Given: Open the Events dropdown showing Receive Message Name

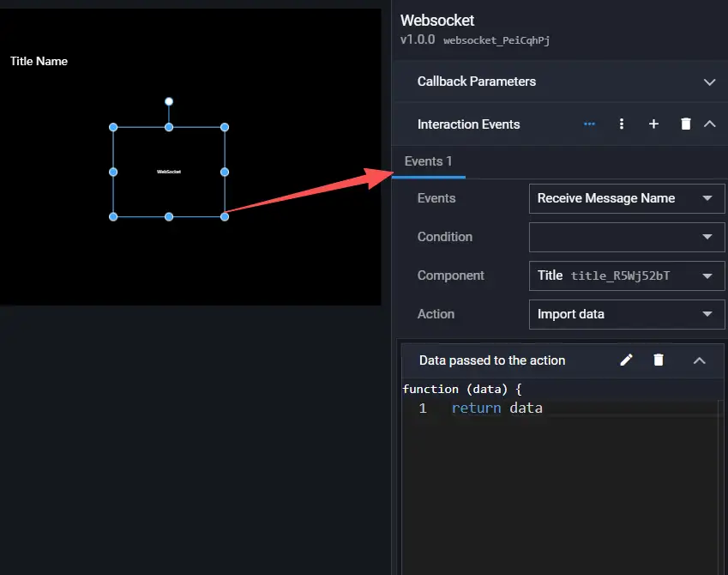Looking at the screenshot, I should tap(627, 198).
